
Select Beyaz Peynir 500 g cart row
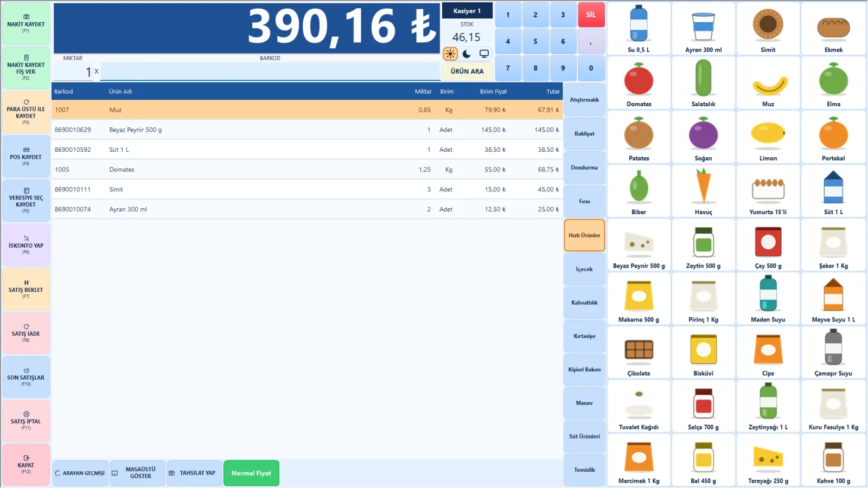pos(307,130)
